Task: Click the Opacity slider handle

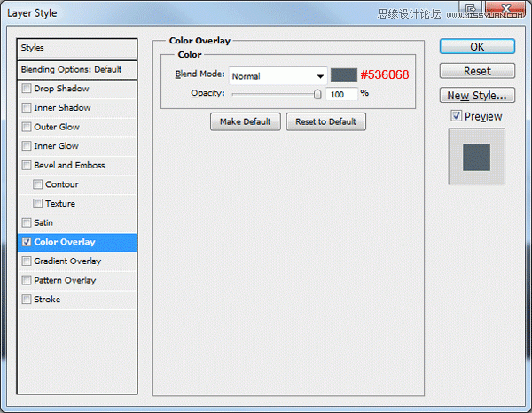Action: tap(317, 94)
